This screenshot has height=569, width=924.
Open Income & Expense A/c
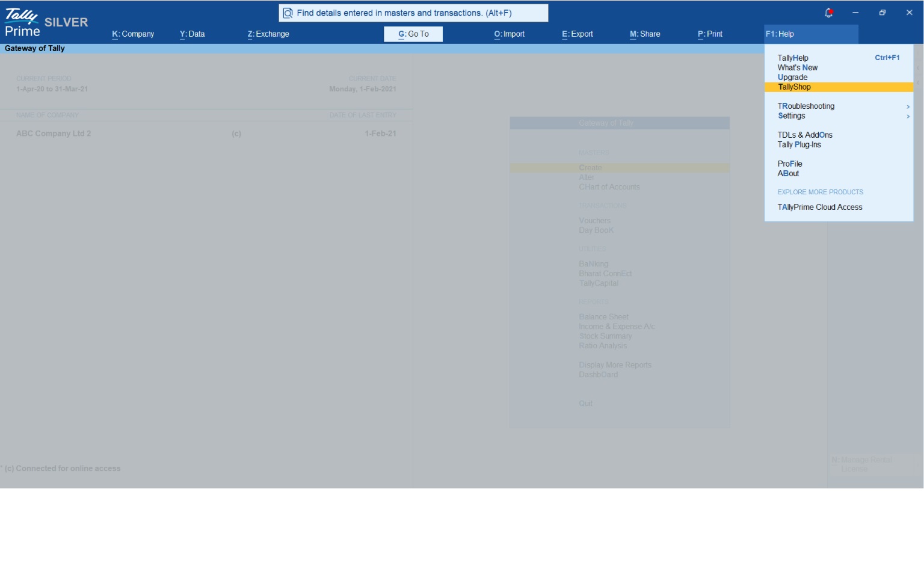click(617, 327)
